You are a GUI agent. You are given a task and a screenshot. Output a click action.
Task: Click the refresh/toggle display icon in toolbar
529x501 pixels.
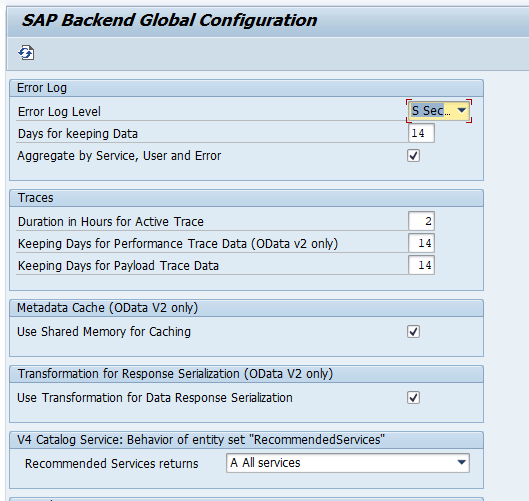point(26,53)
